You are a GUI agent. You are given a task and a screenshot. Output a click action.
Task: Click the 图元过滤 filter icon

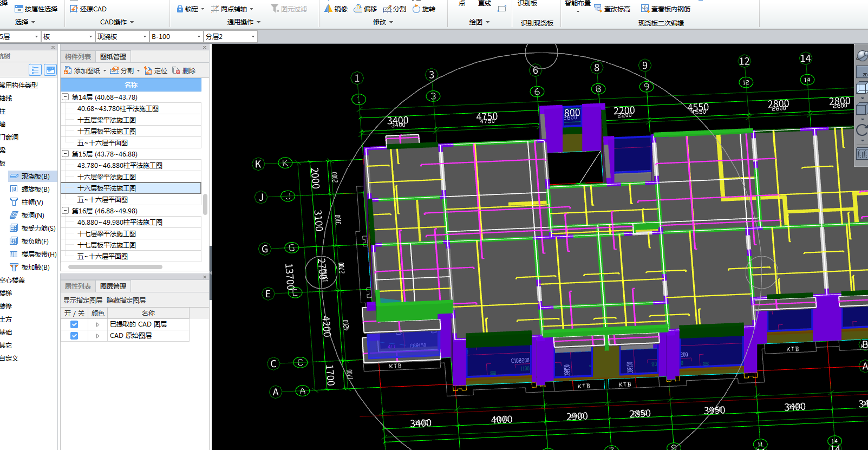(x=275, y=9)
